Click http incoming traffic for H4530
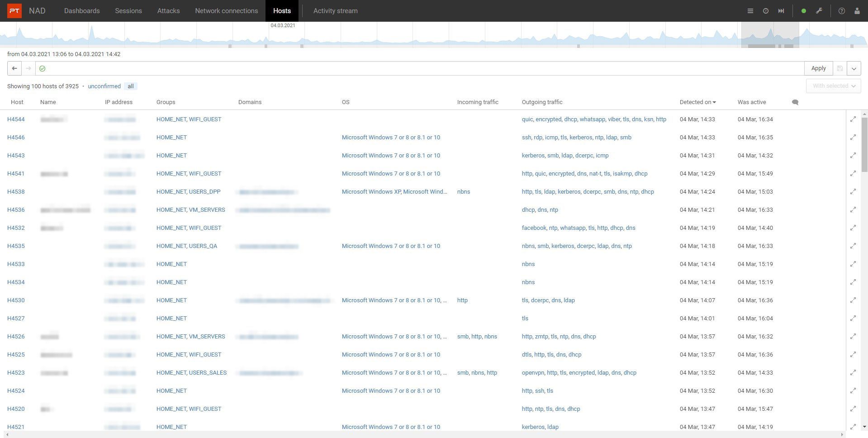This screenshot has width=868, height=438. [462, 300]
